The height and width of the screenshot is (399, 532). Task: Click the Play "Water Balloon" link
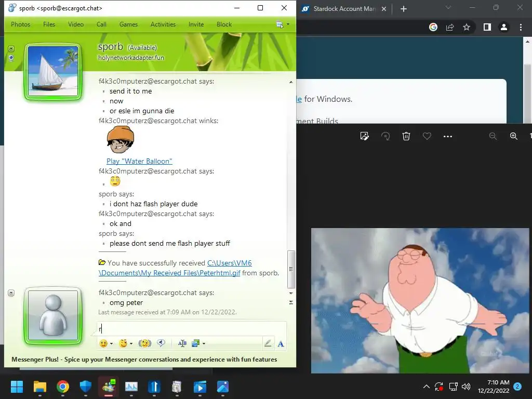tap(139, 161)
